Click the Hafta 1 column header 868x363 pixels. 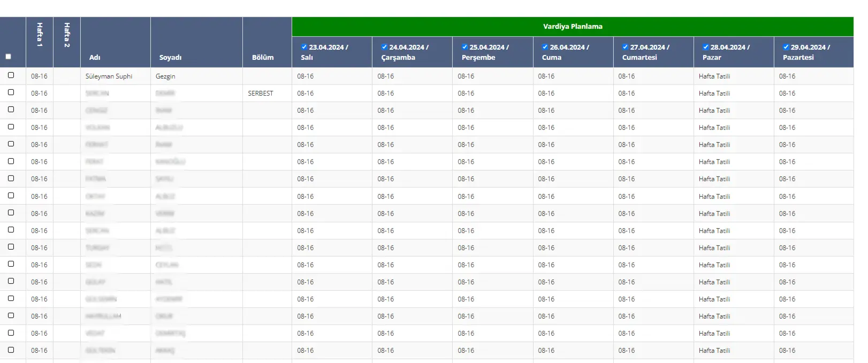coord(40,42)
